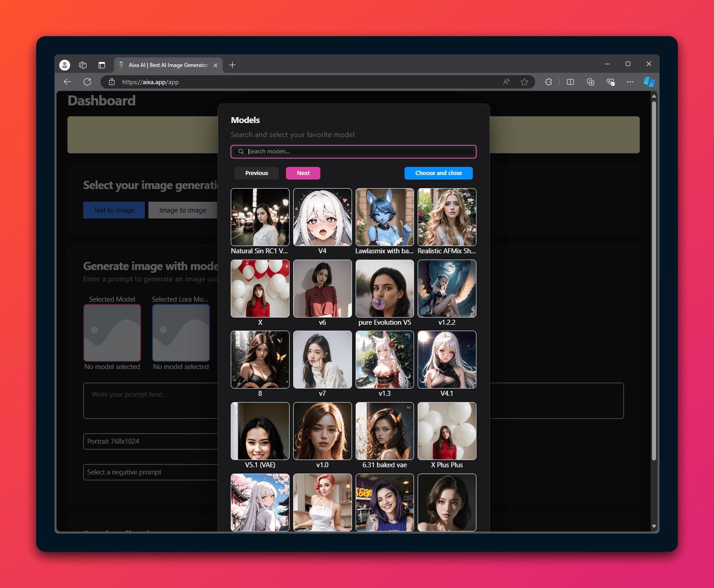Select the V4.1 model thumbnail
Screen dimensions: 714x588
[447, 360]
